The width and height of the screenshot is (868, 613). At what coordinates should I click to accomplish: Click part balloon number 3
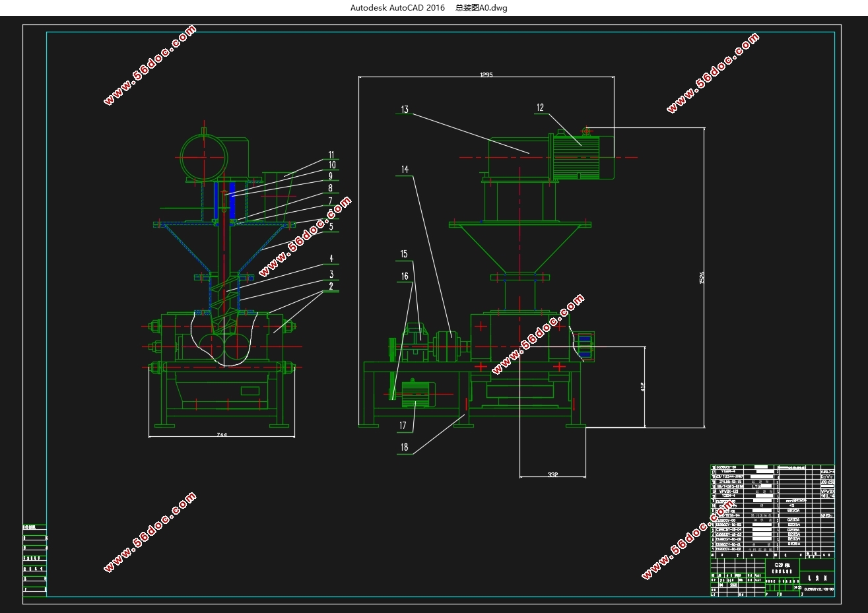click(331, 274)
